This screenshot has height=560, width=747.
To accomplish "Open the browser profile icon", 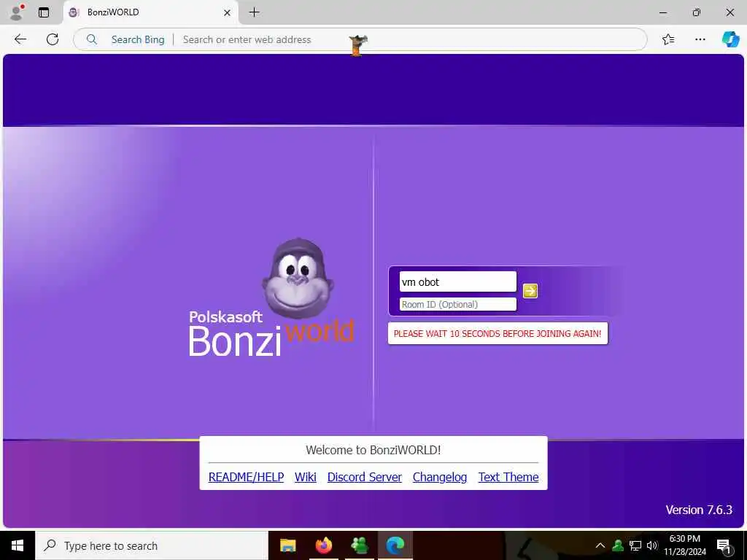I will [x=17, y=12].
